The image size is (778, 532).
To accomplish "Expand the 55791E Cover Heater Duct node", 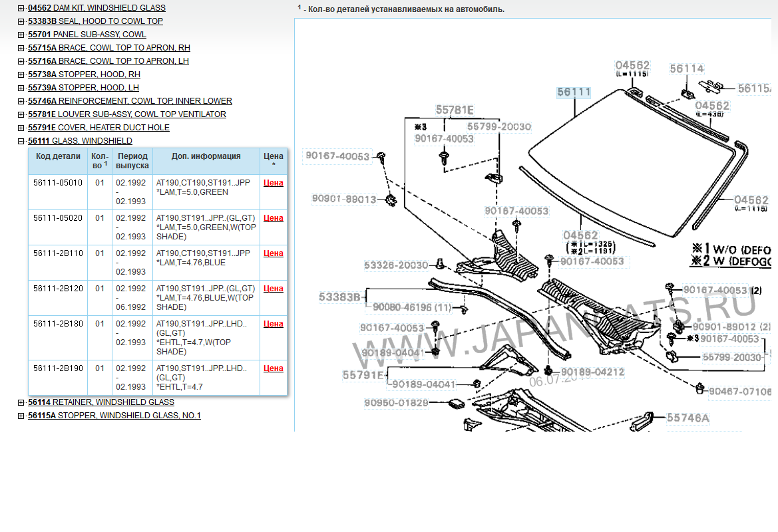I will click(x=21, y=128).
